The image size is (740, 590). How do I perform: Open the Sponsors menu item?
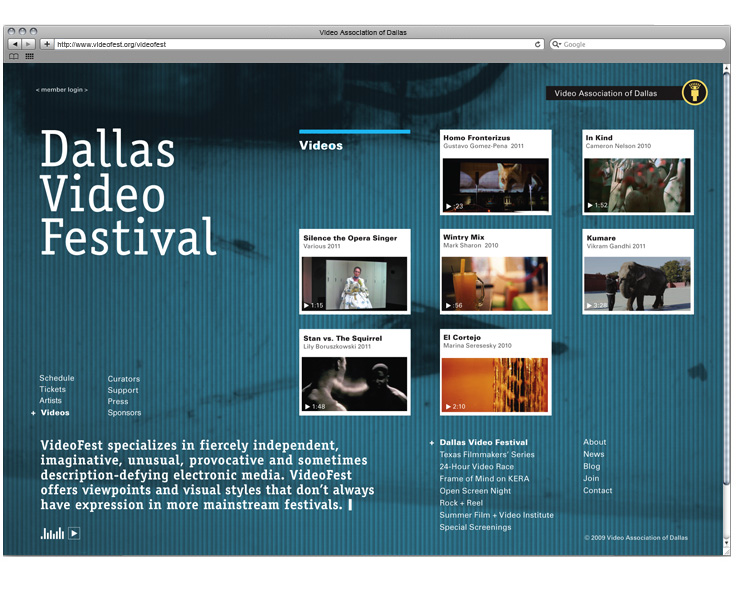pos(124,413)
